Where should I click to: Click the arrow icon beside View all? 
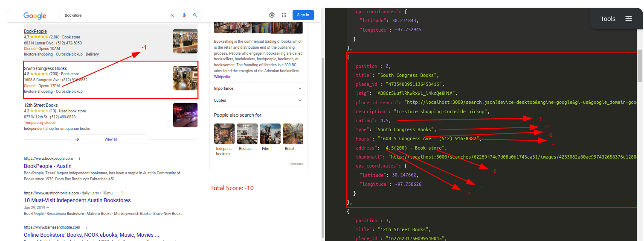point(77,139)
